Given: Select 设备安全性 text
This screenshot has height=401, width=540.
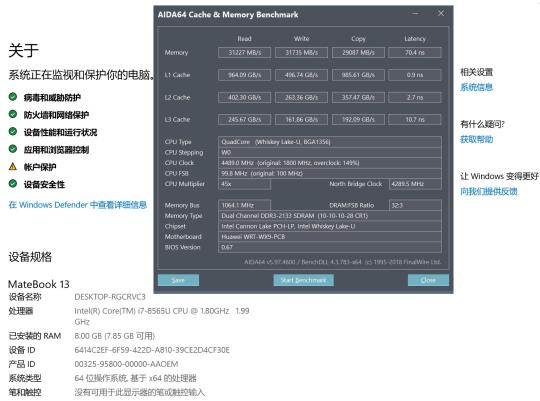Looking at the screenshot, I should click(44, 184).
